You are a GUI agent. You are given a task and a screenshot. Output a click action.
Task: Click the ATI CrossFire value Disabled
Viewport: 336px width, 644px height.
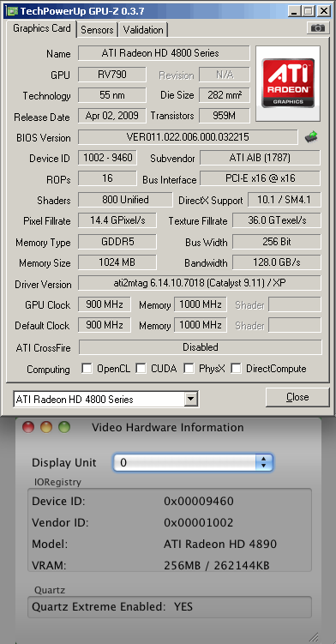point(201,347)
